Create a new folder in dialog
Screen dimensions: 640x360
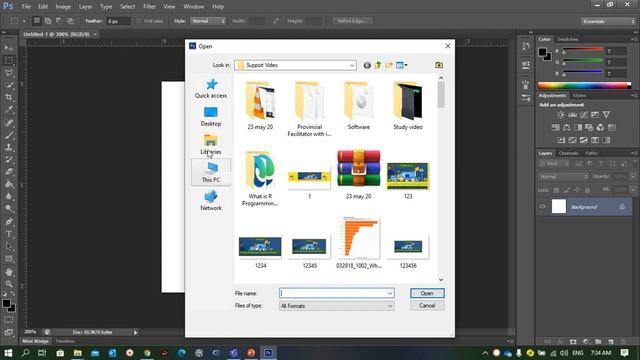point(389,65)
